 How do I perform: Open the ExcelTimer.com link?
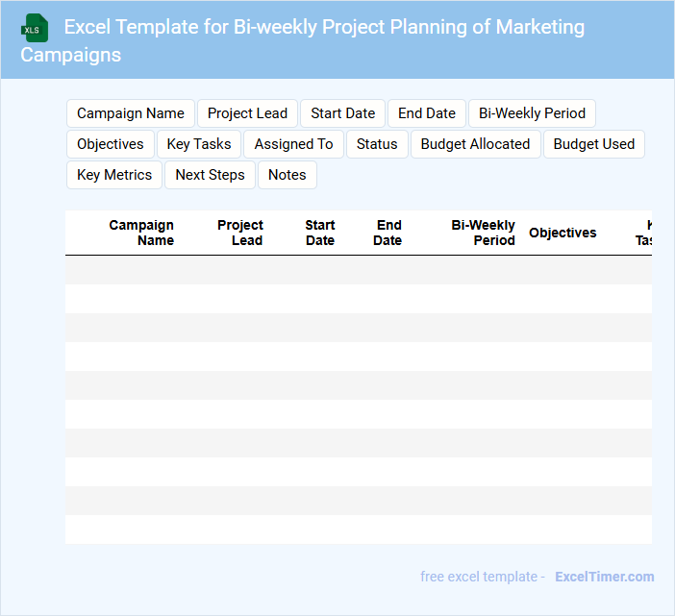[x=604, y=577]
